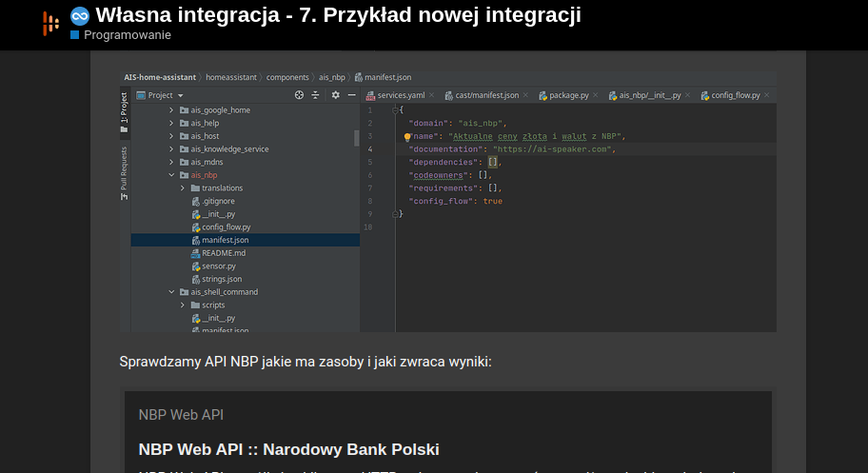Close the ais_nbp/__init__.py tab
Screen dimensions: 868x473
(687, 95)
